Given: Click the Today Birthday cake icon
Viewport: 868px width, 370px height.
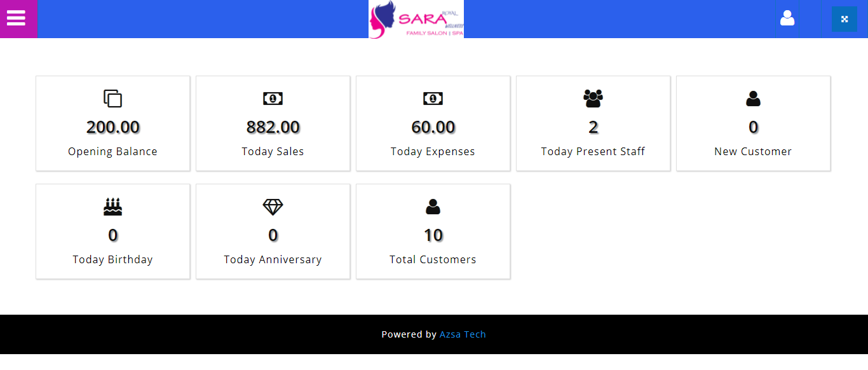Looking at the screenshot, I should pos(112,207).
